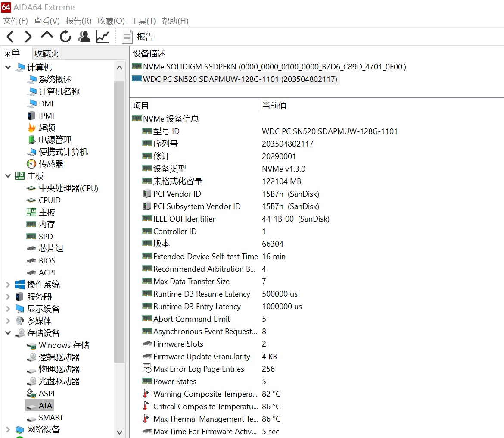Select the ACPI tree item
The height and width of the screenshot is (438, 504).
click(47, 273)
